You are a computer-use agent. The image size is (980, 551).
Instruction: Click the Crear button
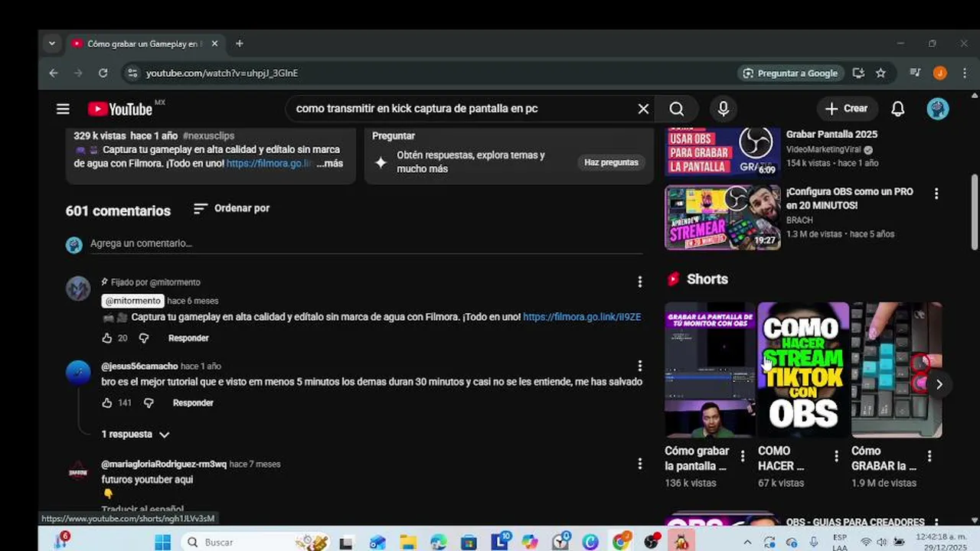pyautogui.click(x=846, y=109)
